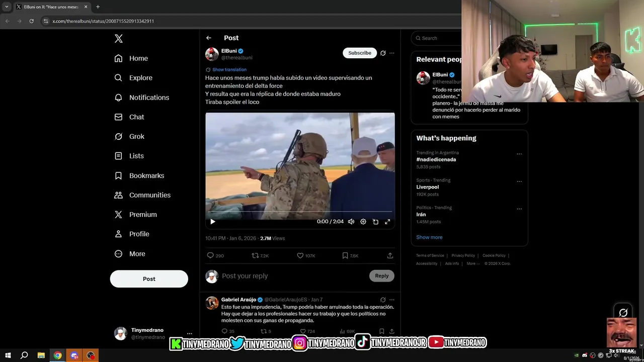Screen dimensions: 644x362
Task: Click the Grok icon beside Subscribe
Action: [x=383, y=53]
